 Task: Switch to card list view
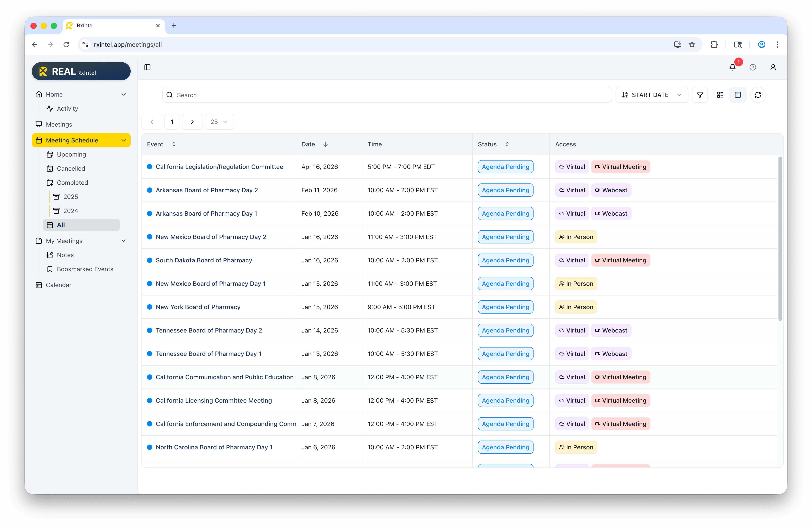click(x=720, y=95)
